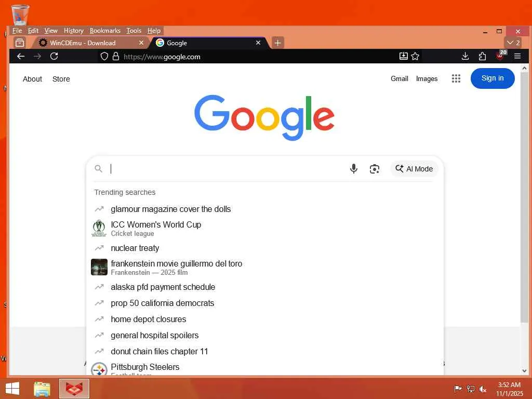Select the "nuclear treaty" suggestion

264,248
